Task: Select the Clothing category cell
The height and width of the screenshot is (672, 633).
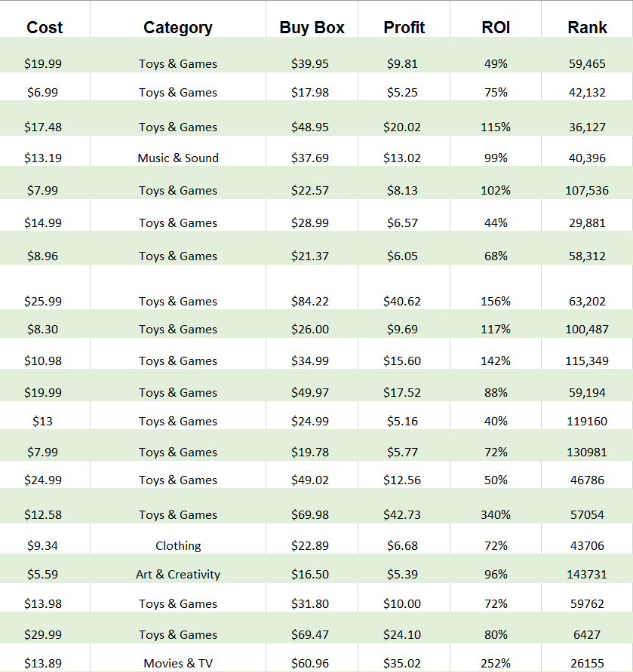Action: pos(178,546)
